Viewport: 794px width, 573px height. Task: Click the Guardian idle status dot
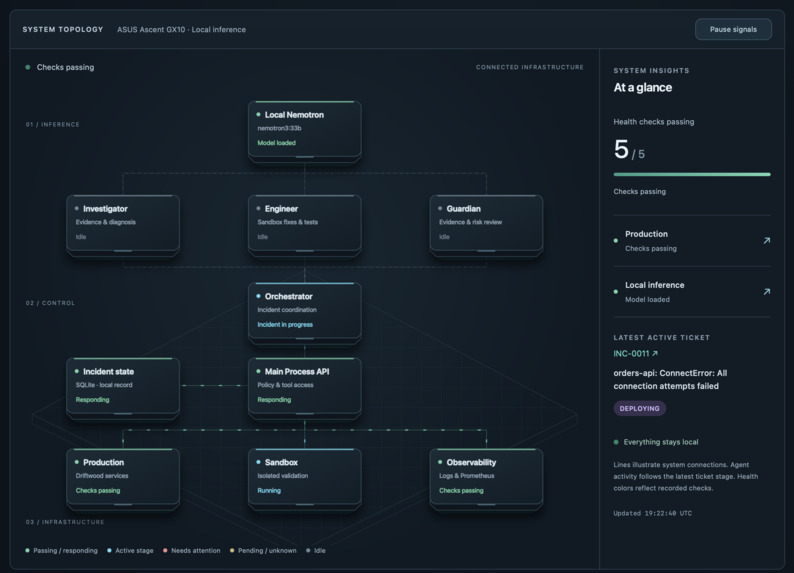click(440, 208)
